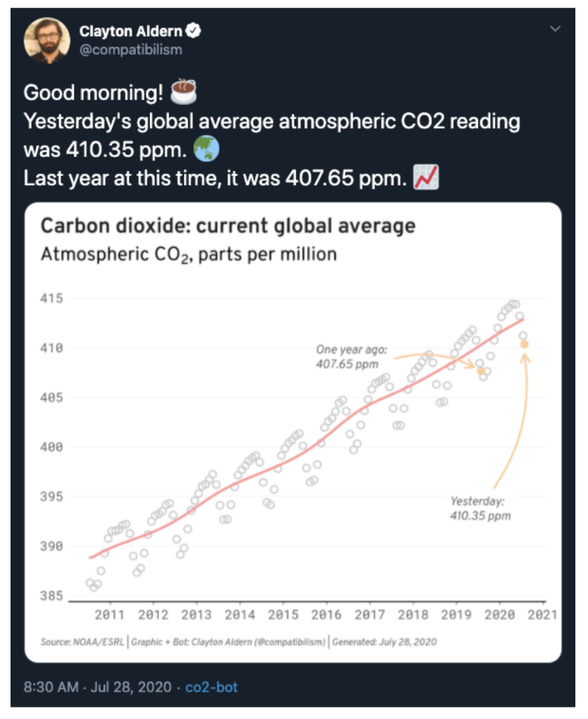Image resolution: width=588 pixels, height=719 pixels.
Task: Expand the chart annotation One year ago
Action: (352, 355)
